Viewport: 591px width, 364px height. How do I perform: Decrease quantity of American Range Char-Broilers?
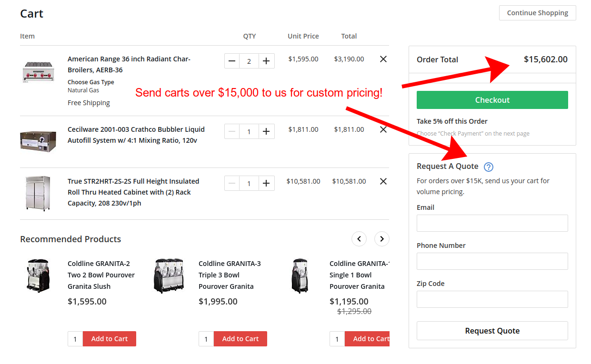[x=232, y=61]
